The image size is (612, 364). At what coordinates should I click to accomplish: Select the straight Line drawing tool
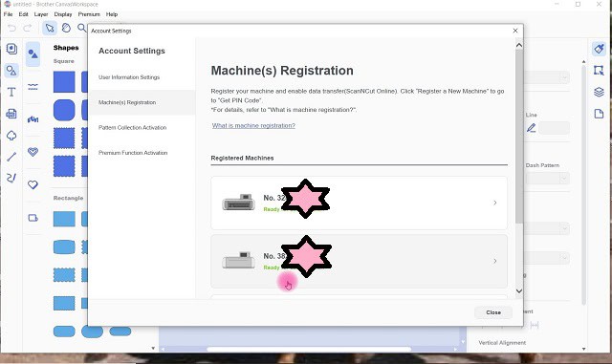tap(11, 157)
